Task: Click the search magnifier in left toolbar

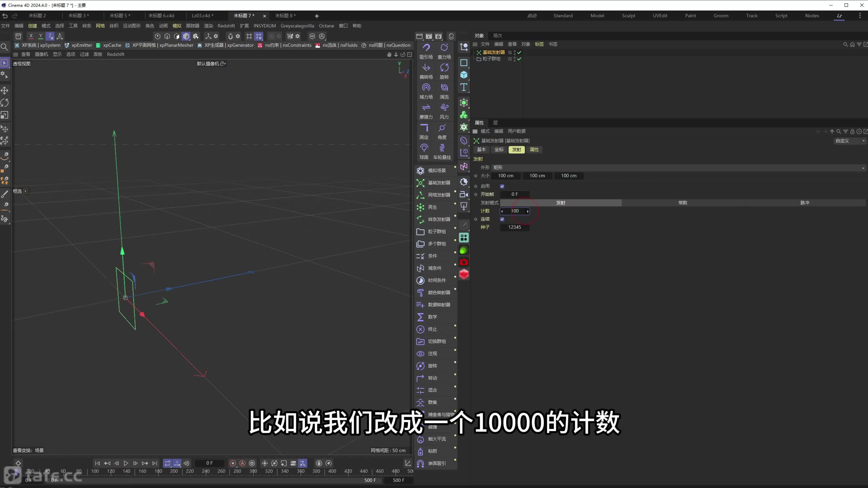Action: click(x=4, y=47)
